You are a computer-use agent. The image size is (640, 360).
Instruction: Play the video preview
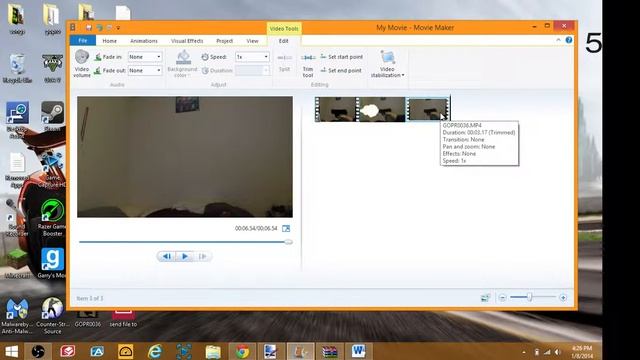(184, 256)
